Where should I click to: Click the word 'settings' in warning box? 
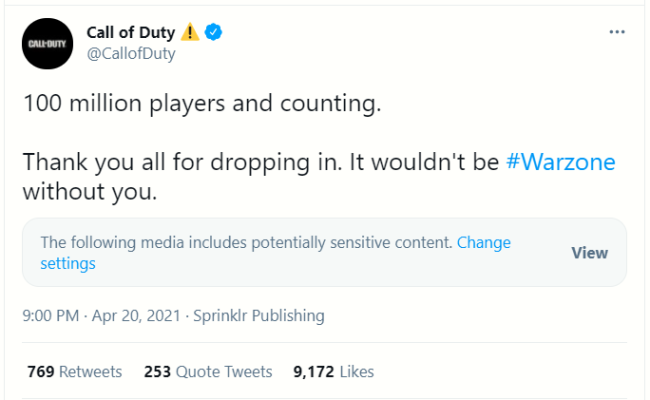click(x=68, y=264)
